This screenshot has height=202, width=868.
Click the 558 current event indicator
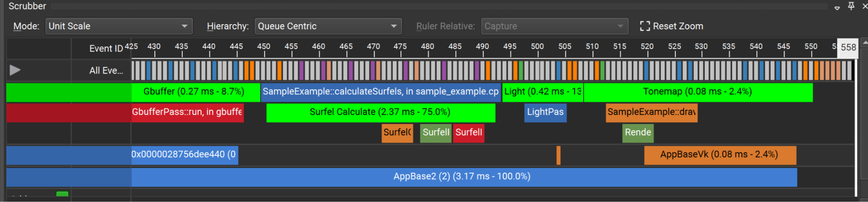click(x=848, y=48)
